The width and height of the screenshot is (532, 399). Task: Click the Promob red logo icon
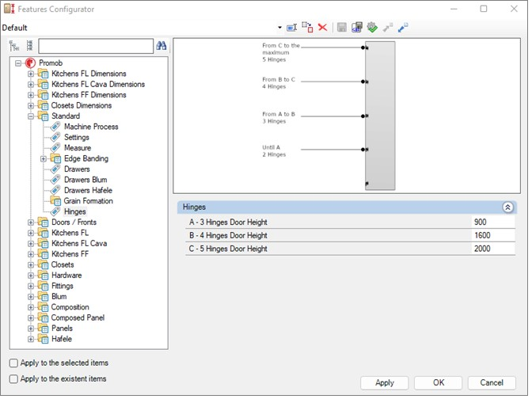click(30, 63)
